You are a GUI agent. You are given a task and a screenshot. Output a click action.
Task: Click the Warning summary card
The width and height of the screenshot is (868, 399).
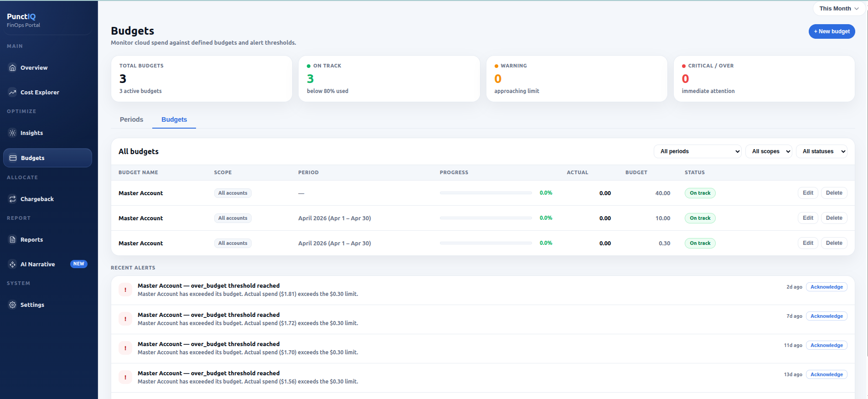click(577, 78)
